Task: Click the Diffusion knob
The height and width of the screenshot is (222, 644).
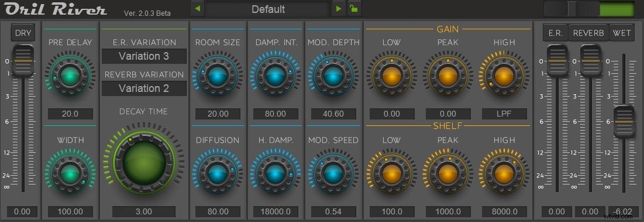Action: point(218,175)
